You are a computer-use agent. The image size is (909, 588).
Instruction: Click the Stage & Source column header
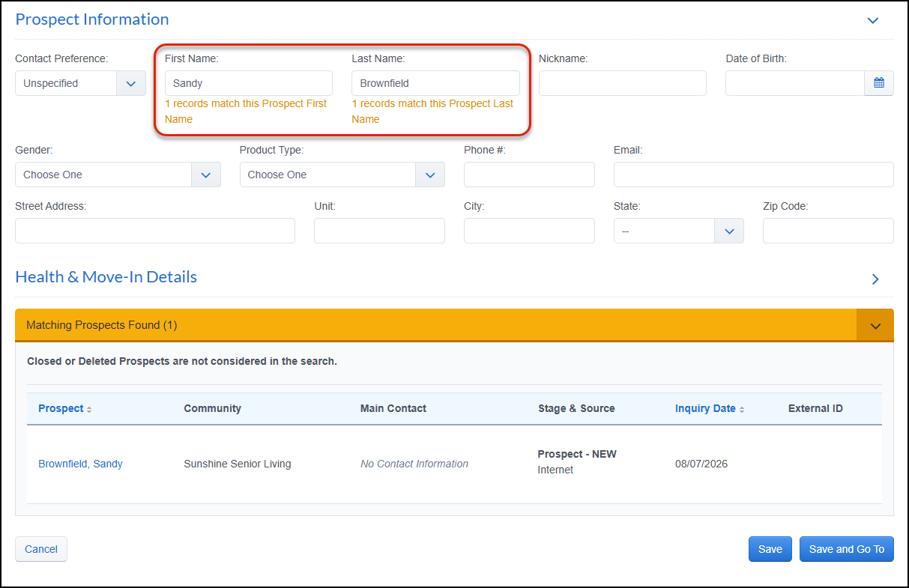576,409
